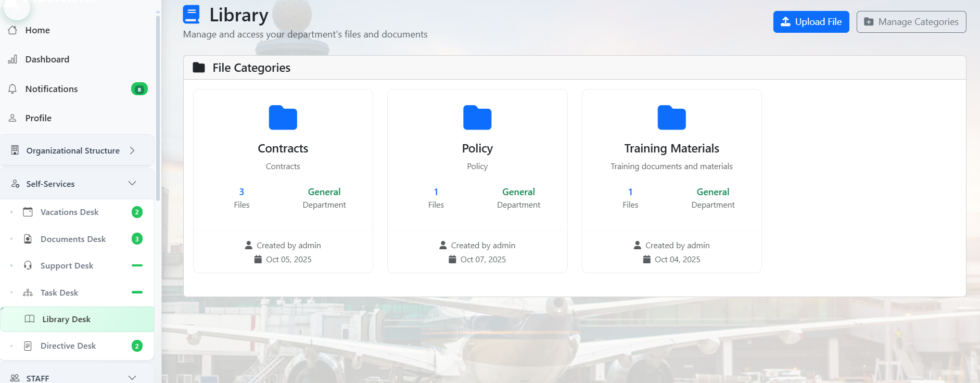Click the Contracts folder icon
The height and width of the screenshot is (383, 980).
[x=283, y=118]
